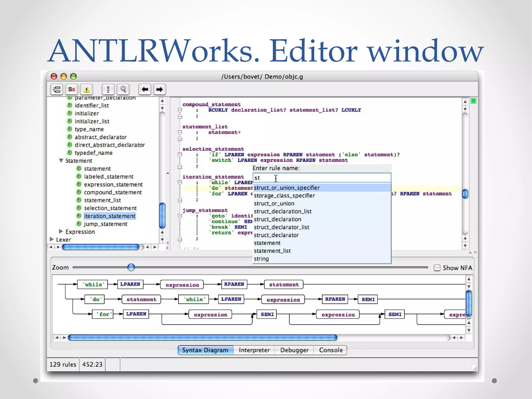Expand the Lexer group in rules tree
The image size is (532, 399).
[x=52, y=239]
